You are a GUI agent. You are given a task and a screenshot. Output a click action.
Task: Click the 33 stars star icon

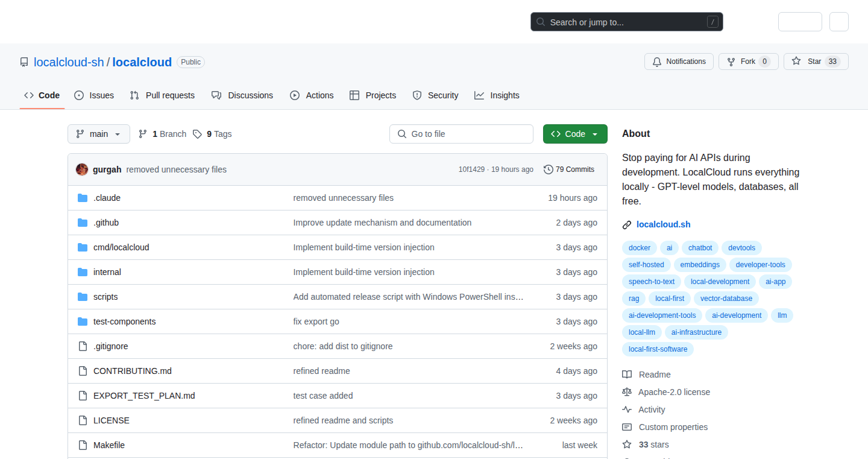click(x=627, y=445)
